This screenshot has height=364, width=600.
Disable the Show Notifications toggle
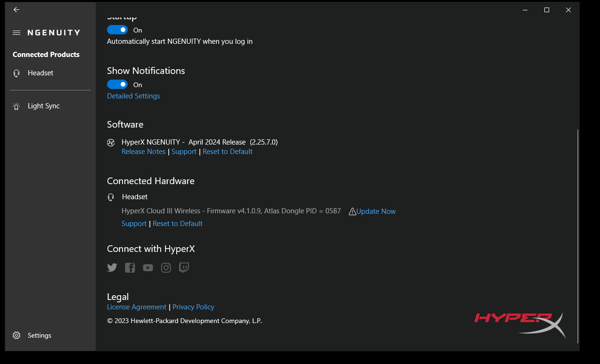point(117,84)
